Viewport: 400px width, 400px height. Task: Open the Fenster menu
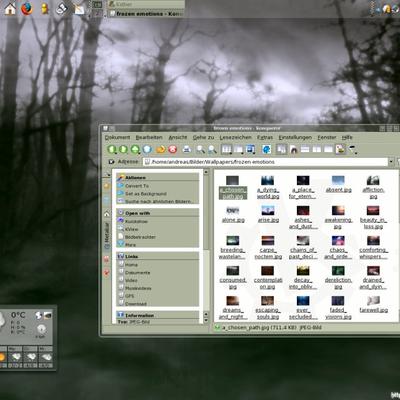click(327, 137)
